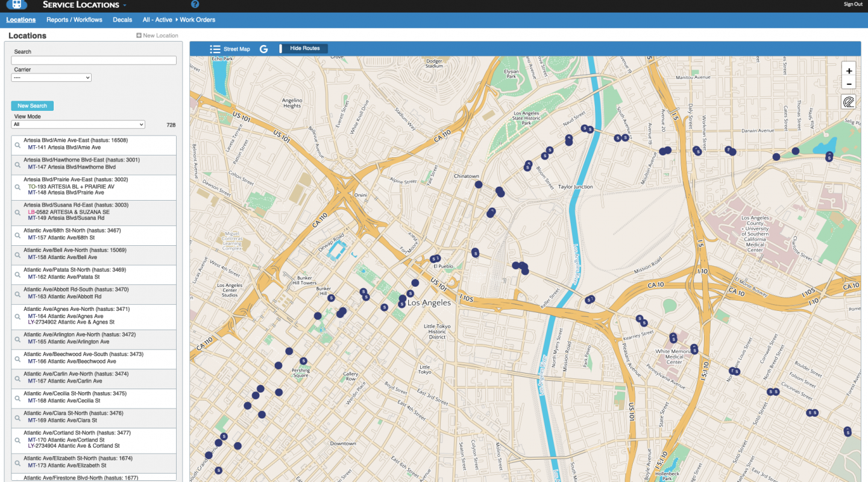Image resolution: width=868 pixels, height=482 pixels.
Task: Activate the measure tool icon below the zoom buttons
Action: (849, 102)
